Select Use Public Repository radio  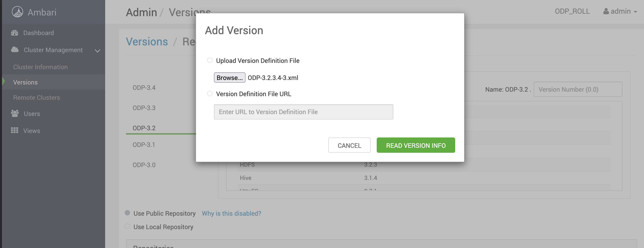(127, 213)
